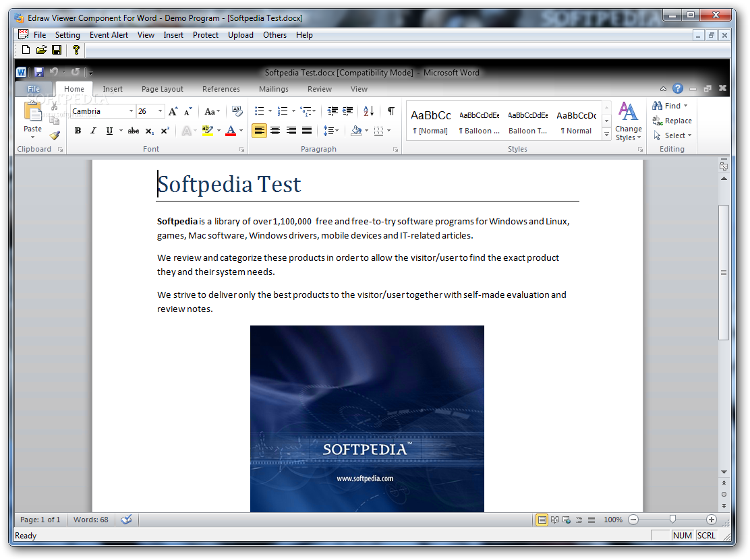
Task: Click the Paste clipboard icon
Action: 32,111
